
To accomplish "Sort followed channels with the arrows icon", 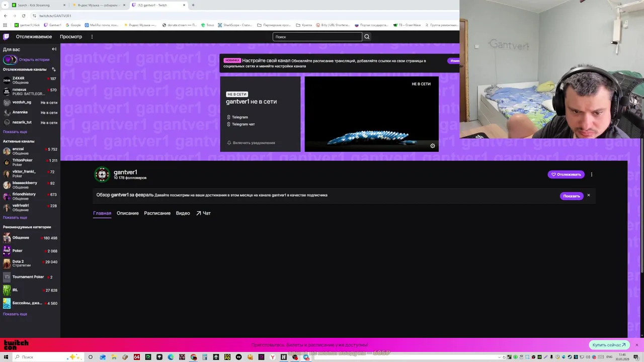I will (x=54, y=69).
